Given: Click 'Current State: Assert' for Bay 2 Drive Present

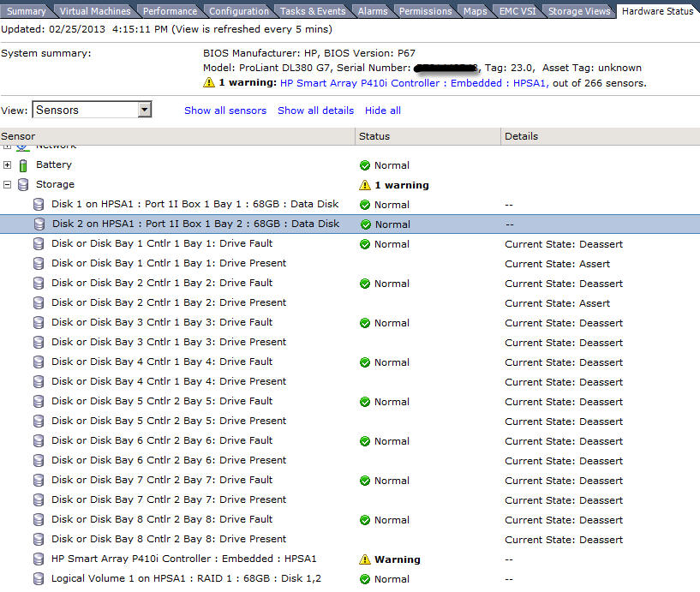Looking at the screenshot, I should click(x=557, y=303).
